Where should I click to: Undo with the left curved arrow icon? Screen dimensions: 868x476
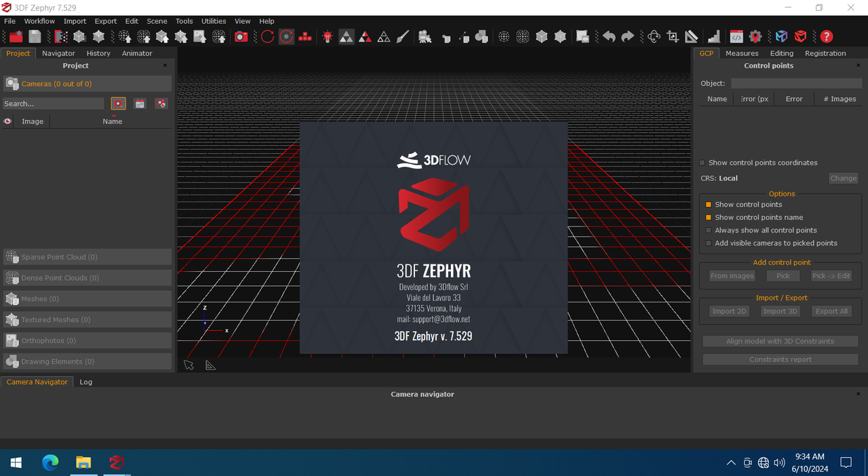pyautogui.click(x=609, y=37)
